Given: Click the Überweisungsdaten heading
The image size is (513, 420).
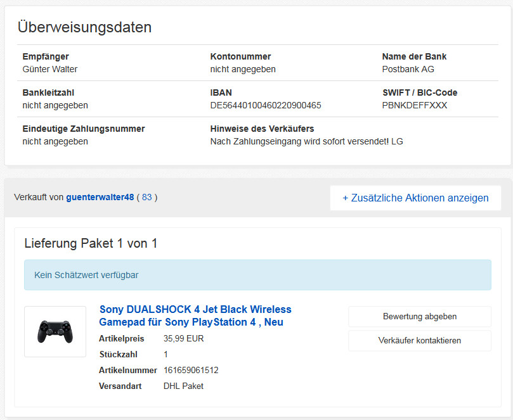Looking at the screenshot, I should [84, 27].
